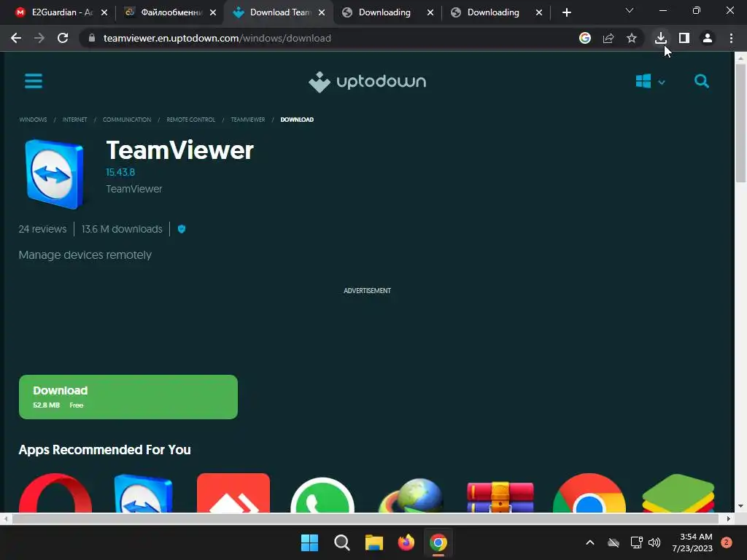Open the WinRAR recommended app icon
The height and width of the screenshot is (560, 747).
[x=500, y=497]
